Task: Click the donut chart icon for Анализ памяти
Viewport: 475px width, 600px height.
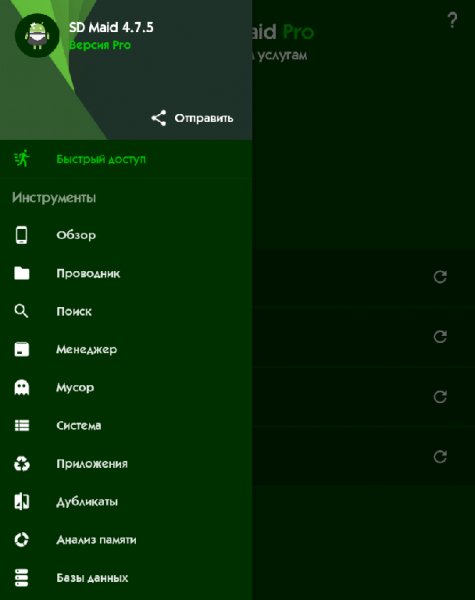Action: [x=22, y=540]
